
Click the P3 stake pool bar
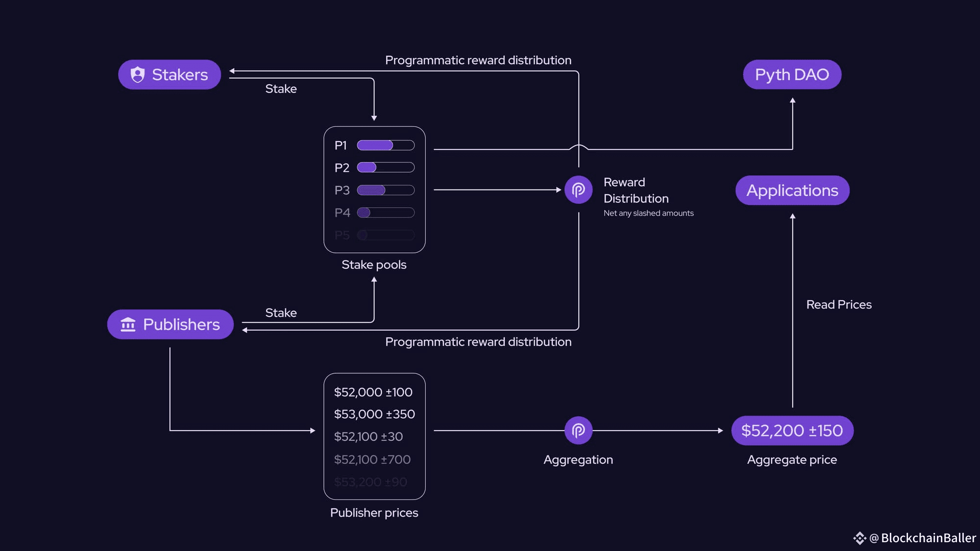pos(386,190)
